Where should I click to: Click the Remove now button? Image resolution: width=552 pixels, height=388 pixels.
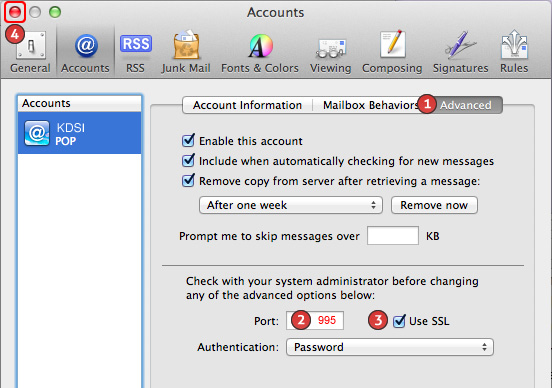click(434, 205)
